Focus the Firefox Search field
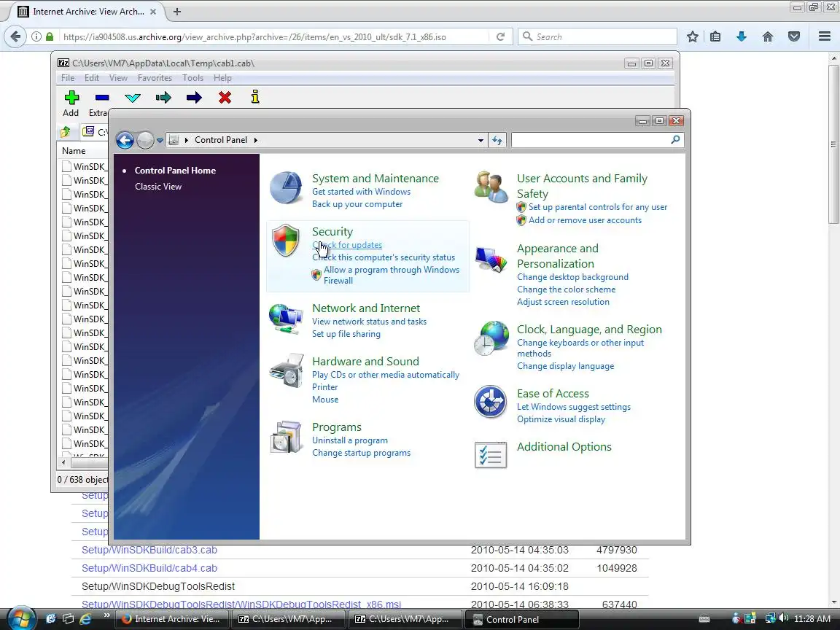The width and height of the screenshot is (840, 630). (x=597, y=36)
